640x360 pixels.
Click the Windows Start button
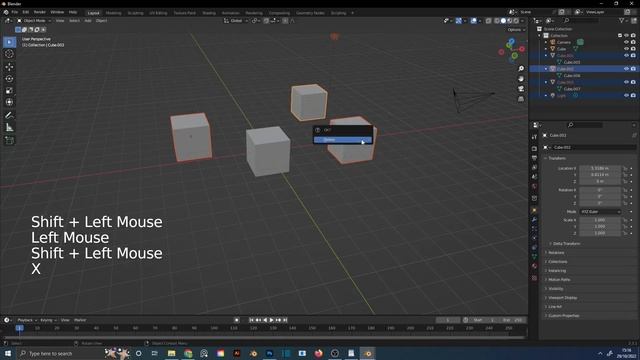pos(7,353)
